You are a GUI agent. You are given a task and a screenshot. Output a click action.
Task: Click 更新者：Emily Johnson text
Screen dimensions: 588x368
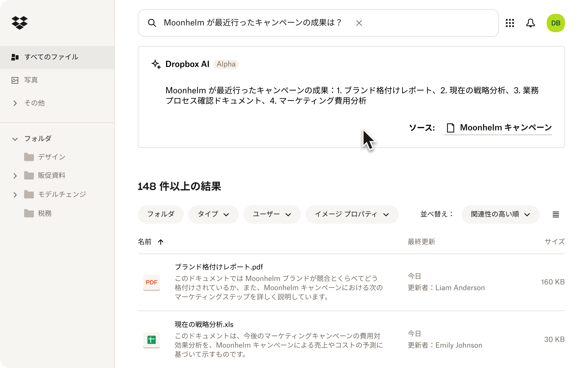[445, 345]
